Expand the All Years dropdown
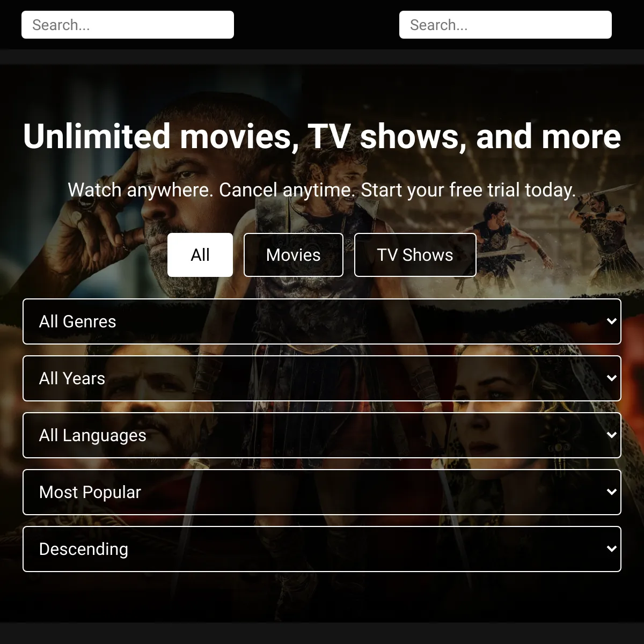 tap(322, 378)
